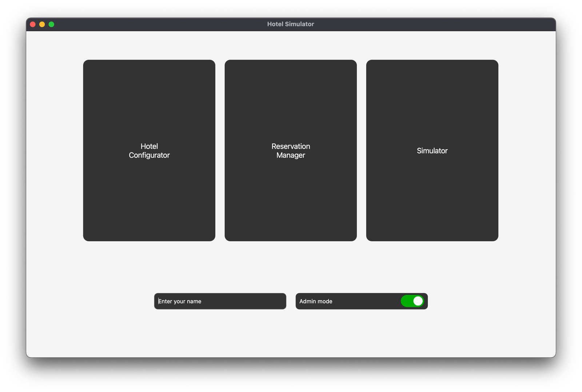This screenshot has height=392, width=582.
Task: Click the 'Hotel Configurator' label text
Action: tap(149, 151)
